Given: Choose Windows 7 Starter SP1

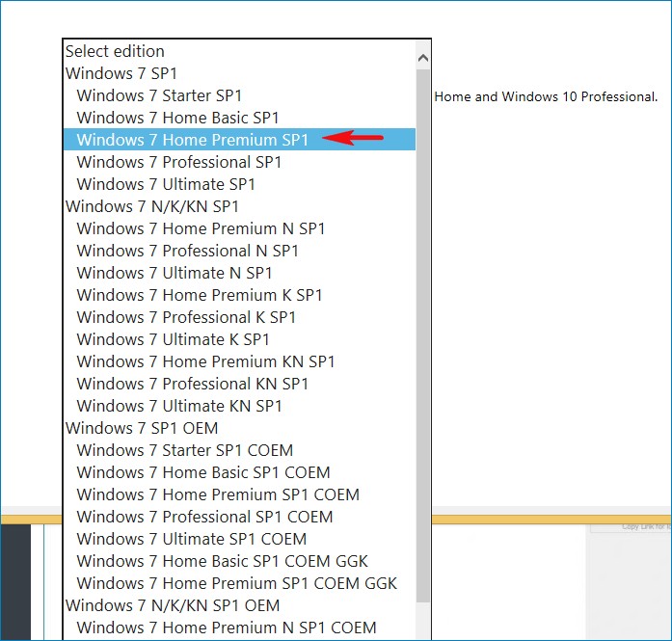Looking at the screenshot, I should 239,95.
